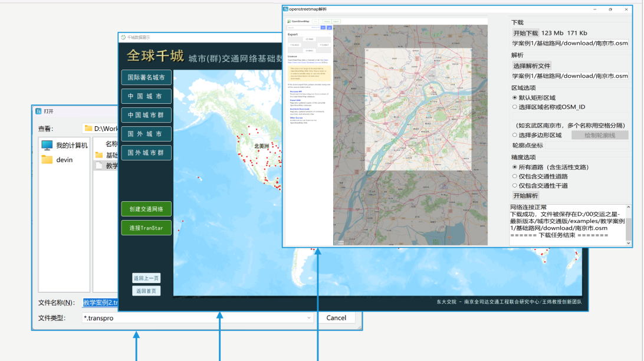The image size is (644, 361).
Task: Choose 选择区域名称或OSM_ID radio option
Action: pos(514,107)
